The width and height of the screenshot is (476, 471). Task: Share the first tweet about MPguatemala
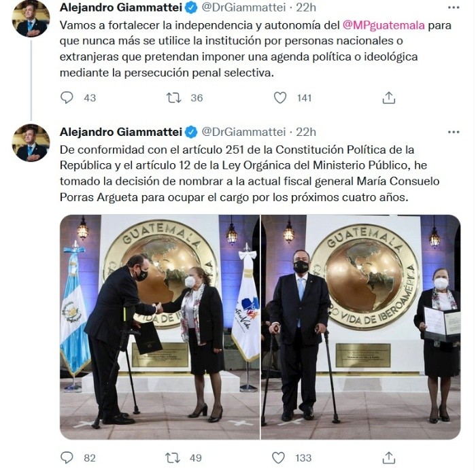point(388,98)
